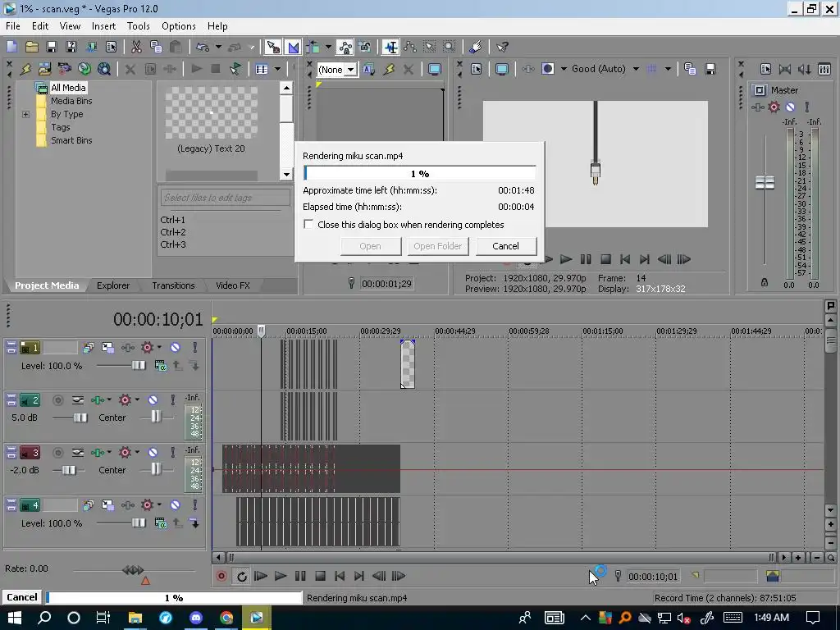Click the Import Media icon in Project Media

point(45,69)
